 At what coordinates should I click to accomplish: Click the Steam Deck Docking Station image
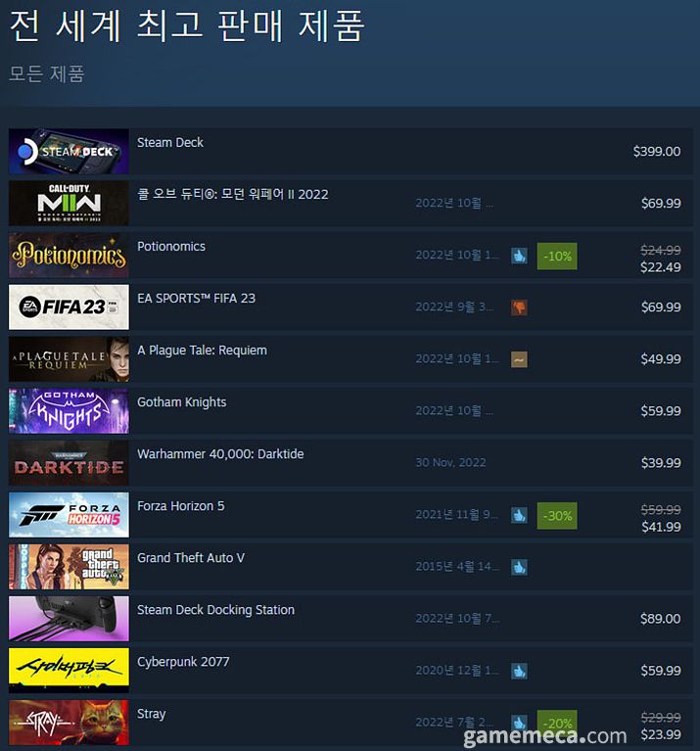click(x=69, y=619)
